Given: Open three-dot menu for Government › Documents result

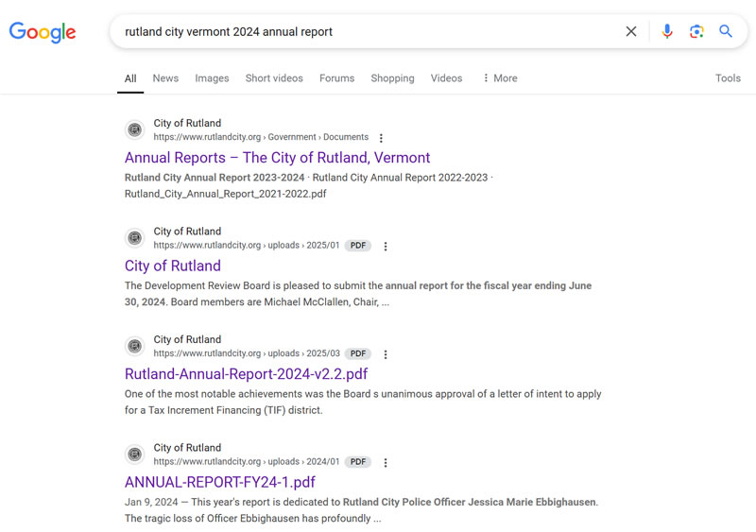Looking at the screenshot, I should [x=381, y=138].
